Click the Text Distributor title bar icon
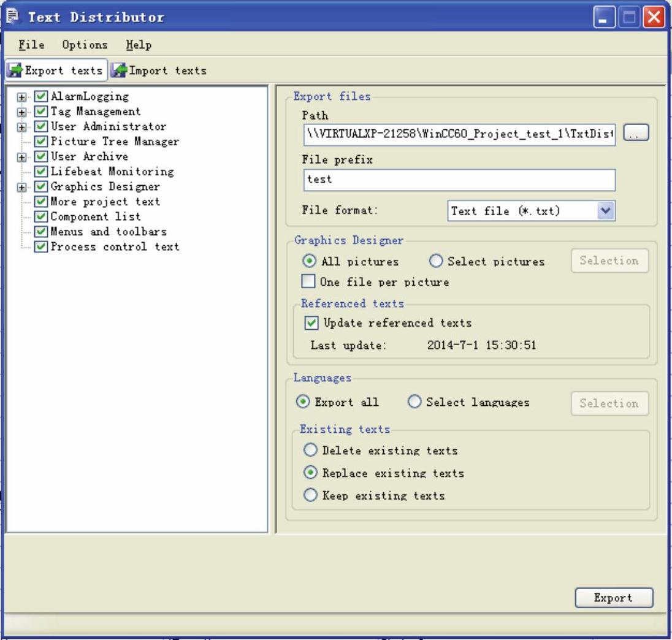Image resolution: width=672 pixels, height=640 pixels. (13, 17)
